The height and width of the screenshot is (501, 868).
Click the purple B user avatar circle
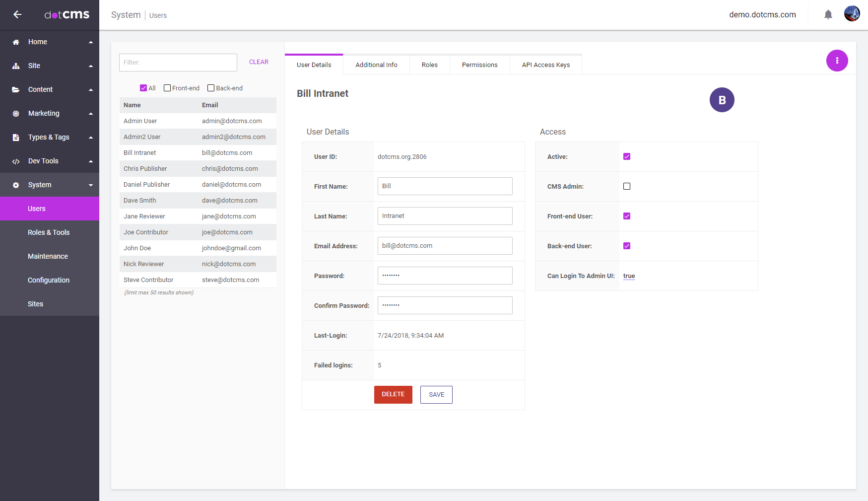tap(722, 100)
